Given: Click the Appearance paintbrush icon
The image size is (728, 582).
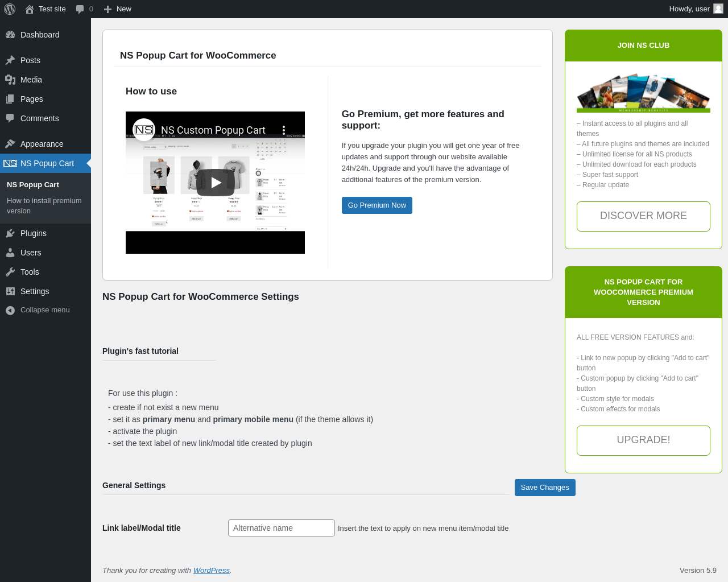Looking at the screenshot, I should point(10,144).
